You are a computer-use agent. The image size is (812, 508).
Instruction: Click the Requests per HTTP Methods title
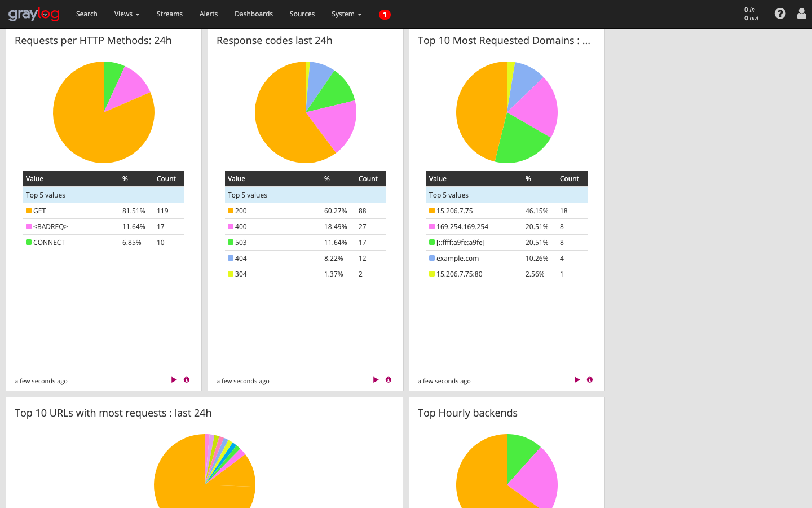click(93, 41)
